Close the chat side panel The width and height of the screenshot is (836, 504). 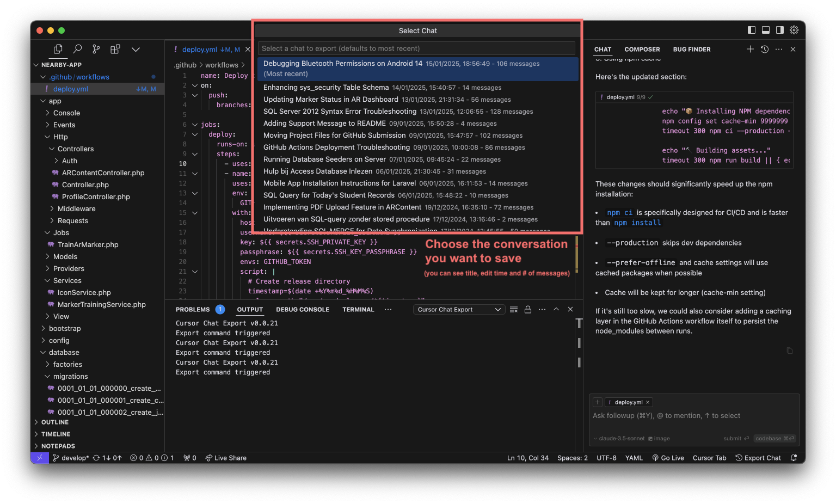click(793, 49)
